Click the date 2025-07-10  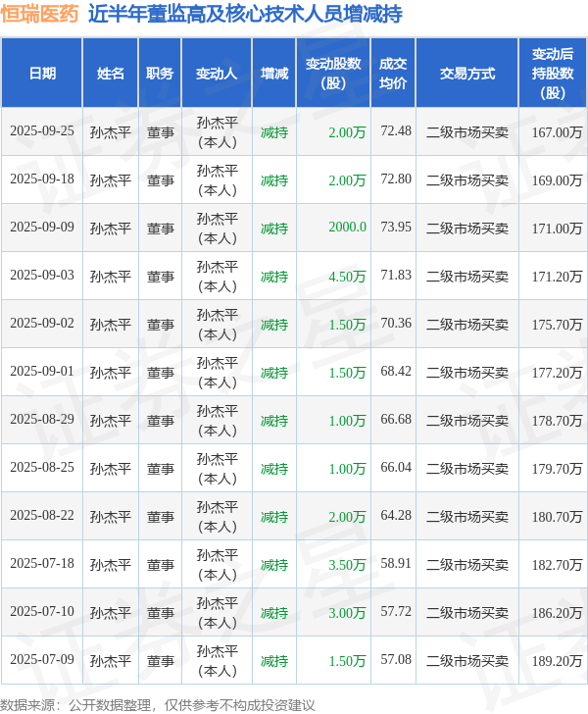coord(42,612)
